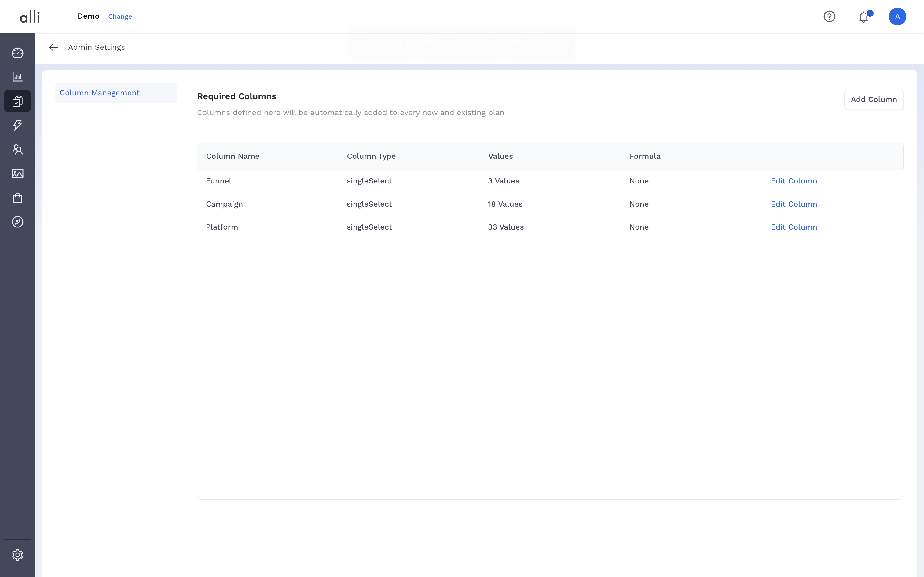Viewport: 924px width, 577px height.
Task: Open the help question mark icon
Action: pos(829,16)
